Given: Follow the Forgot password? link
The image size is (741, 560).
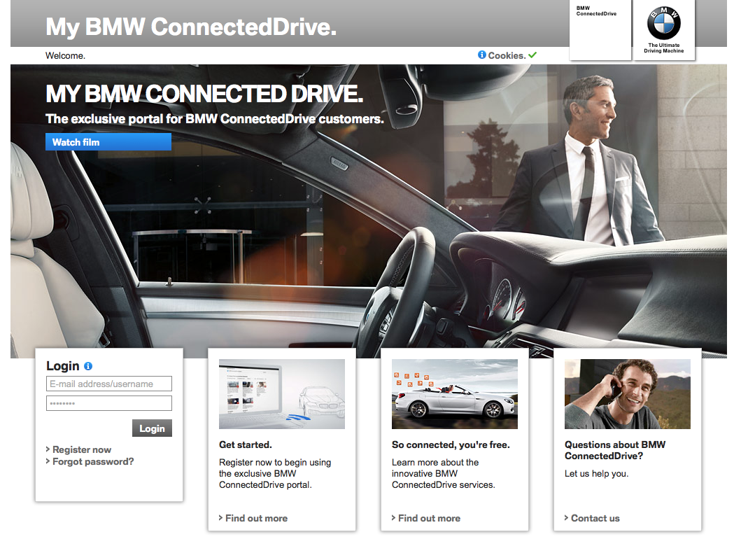Looking at the screenshot, I should tap(93, 462).
